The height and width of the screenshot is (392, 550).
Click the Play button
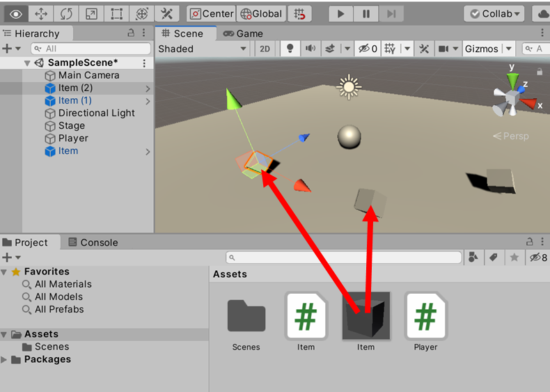(x=340, y=13)
